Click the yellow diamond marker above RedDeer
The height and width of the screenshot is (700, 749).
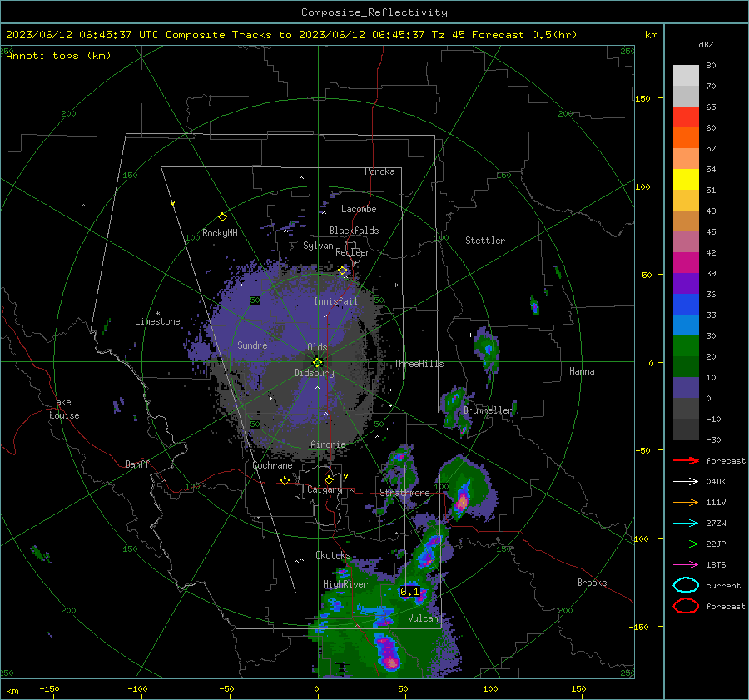[343, 271]
